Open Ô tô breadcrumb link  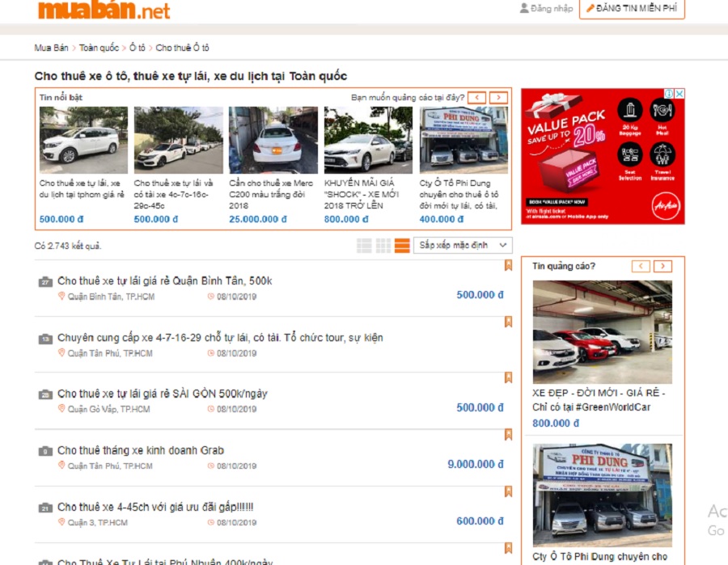(x=137, y=48)
